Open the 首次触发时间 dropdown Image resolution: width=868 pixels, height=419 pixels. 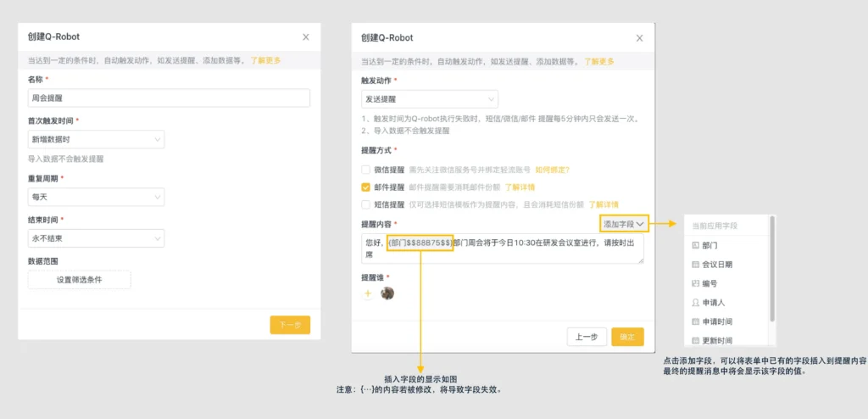(96, 139)
